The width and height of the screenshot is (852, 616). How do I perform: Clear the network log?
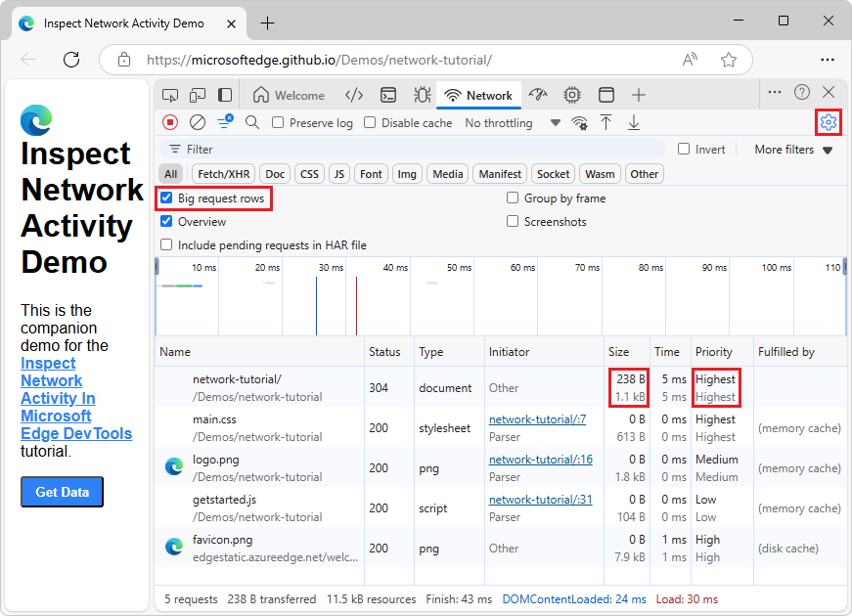tap(197, 122)
